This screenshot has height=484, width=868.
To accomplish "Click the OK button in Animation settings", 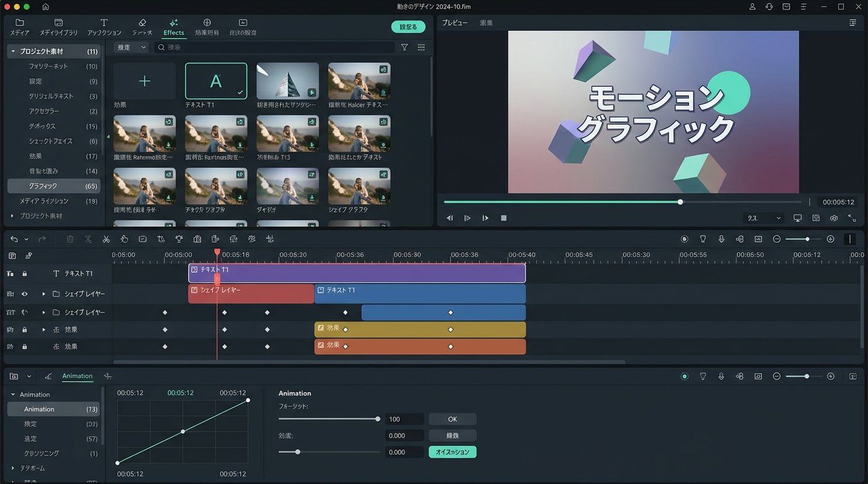I will (452, 419).
